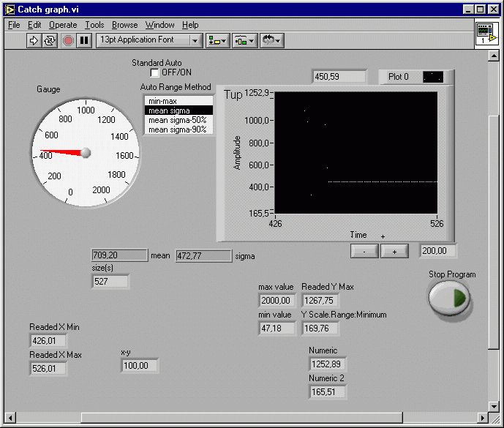Image resolution: width=504 pixels, height=428 pixels.
Task: Open the Edit menu
Action: (x=34, y=25)
